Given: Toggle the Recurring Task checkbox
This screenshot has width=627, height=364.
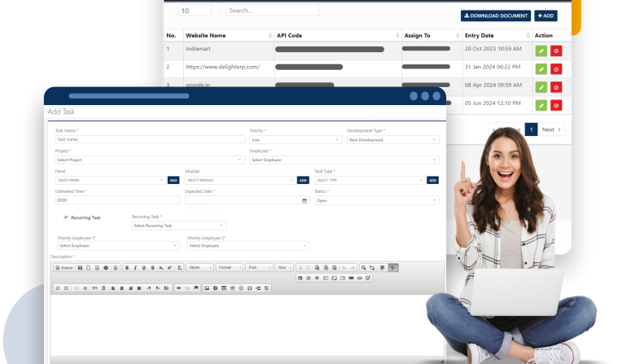Looking at the screenshot, I should [x=66, y=217].
